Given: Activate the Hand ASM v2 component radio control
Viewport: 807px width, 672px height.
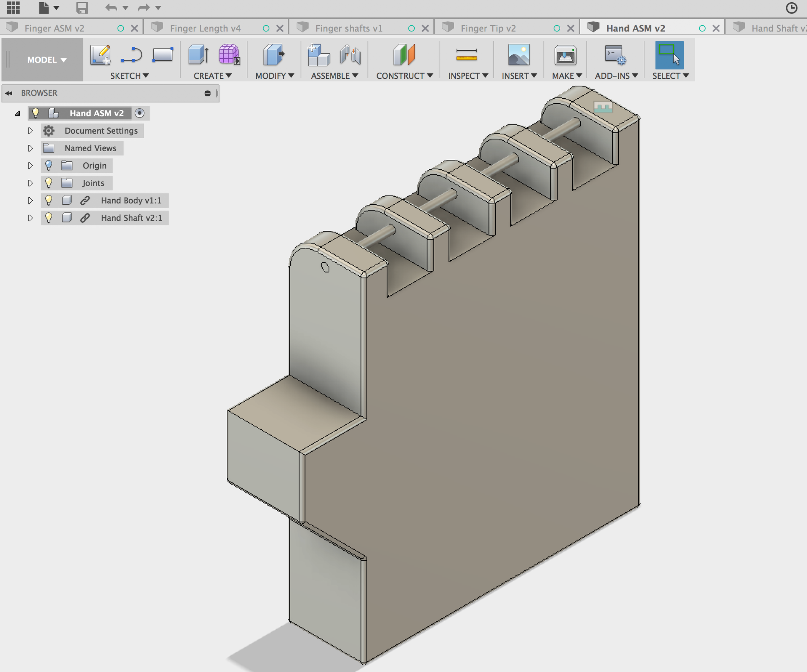Looking at the screenshot, I should tap(139, 113).
